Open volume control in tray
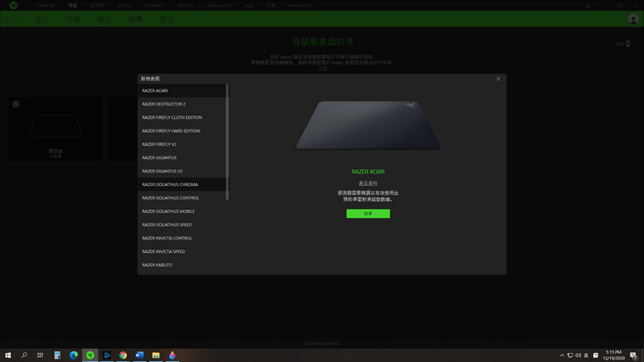The height and width of the screenshot is (362, 644). pos(579,356)
